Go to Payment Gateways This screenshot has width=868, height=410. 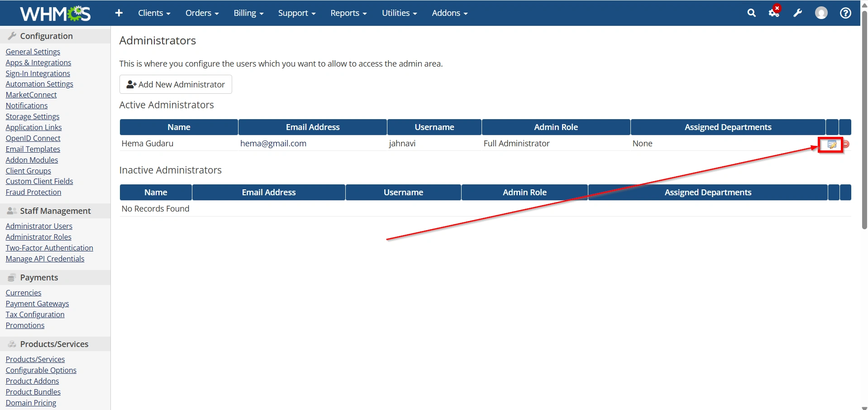(x=37, y=304)
